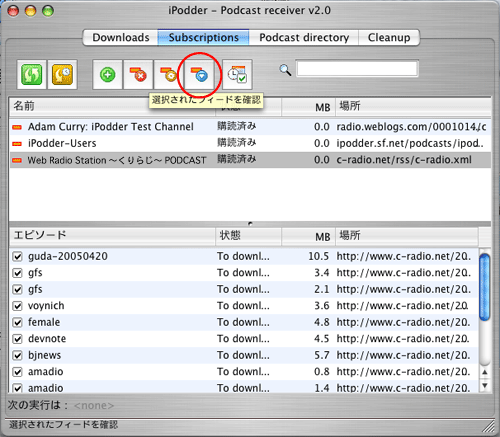Image resolution: width=500 pixels, height=437 pixels.
Task: Click into the search input field
Action: click(357, 69)
